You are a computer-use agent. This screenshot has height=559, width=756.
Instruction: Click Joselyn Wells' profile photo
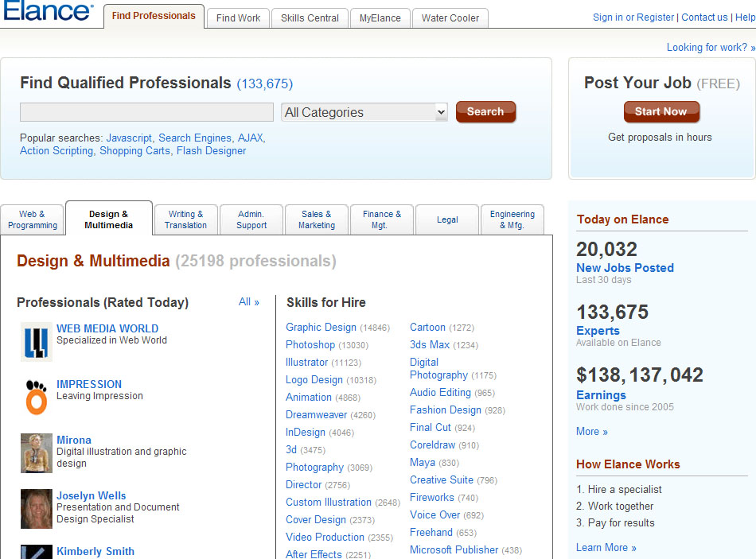37,509
